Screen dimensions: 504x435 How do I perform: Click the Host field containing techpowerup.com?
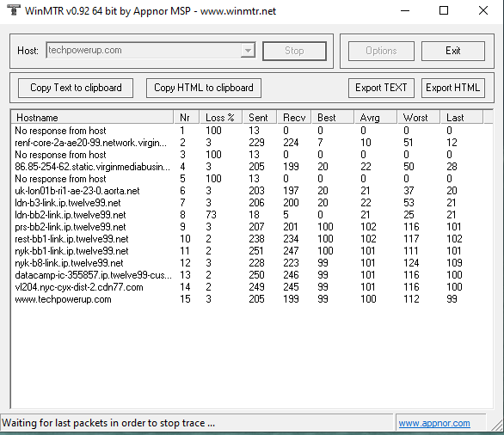pyautogui.click(x=151, y=51)
